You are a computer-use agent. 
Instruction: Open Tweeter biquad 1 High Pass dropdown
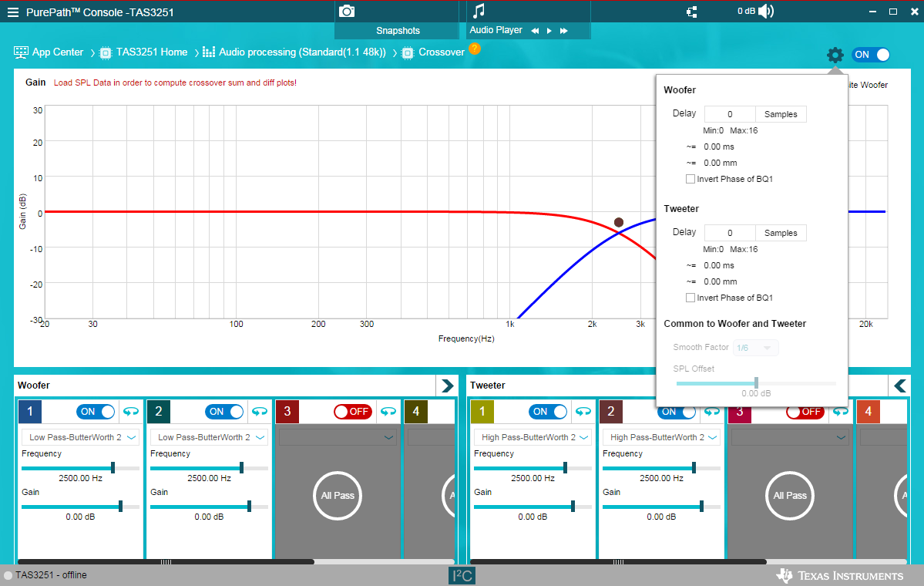pos(533,437)
